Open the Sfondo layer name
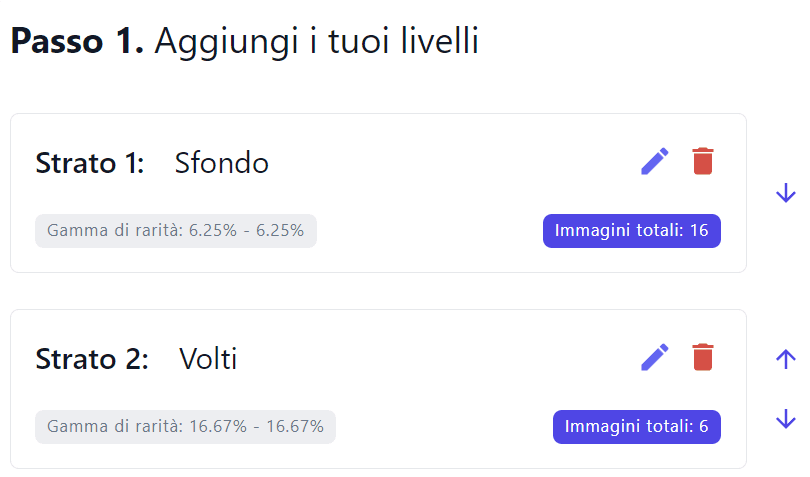This screenshot has height=477, width=810. (x=222, y=163)
